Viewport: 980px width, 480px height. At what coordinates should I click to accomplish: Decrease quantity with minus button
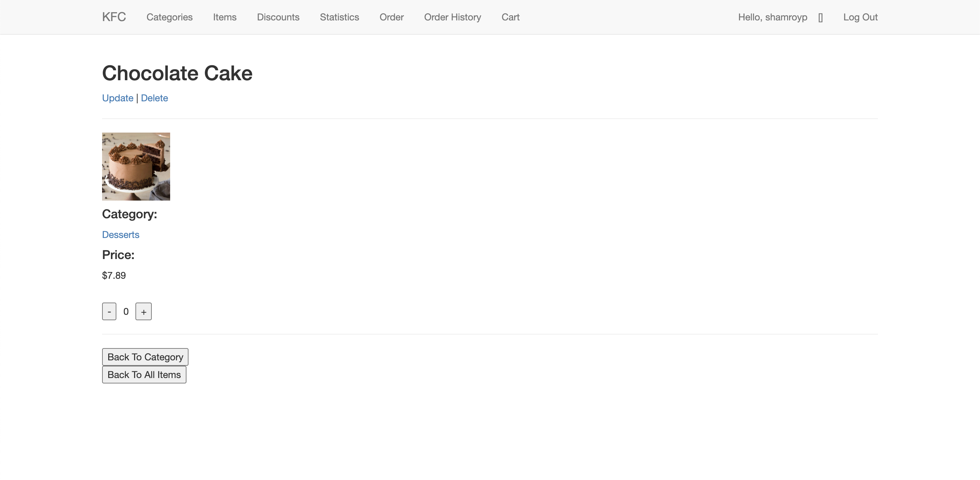click(x=109, y=312)
